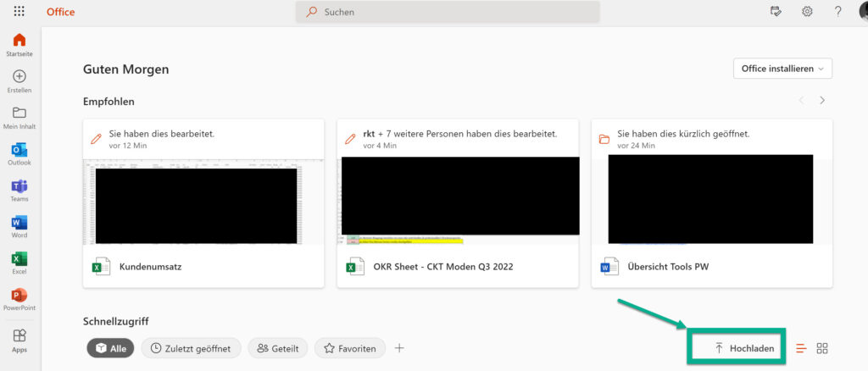Select the Zuletzt geöffnet filter tab

[191, 348]
